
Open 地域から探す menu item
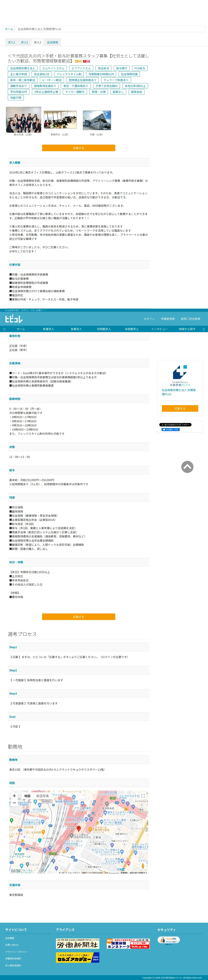pos(187,329)
